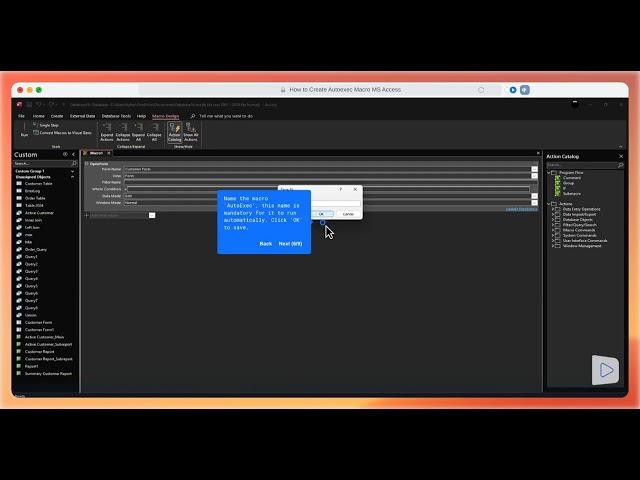Collapse the Unassigned Objects section
This screenshot has height=480, width=640.
click(x=73, y=177)
